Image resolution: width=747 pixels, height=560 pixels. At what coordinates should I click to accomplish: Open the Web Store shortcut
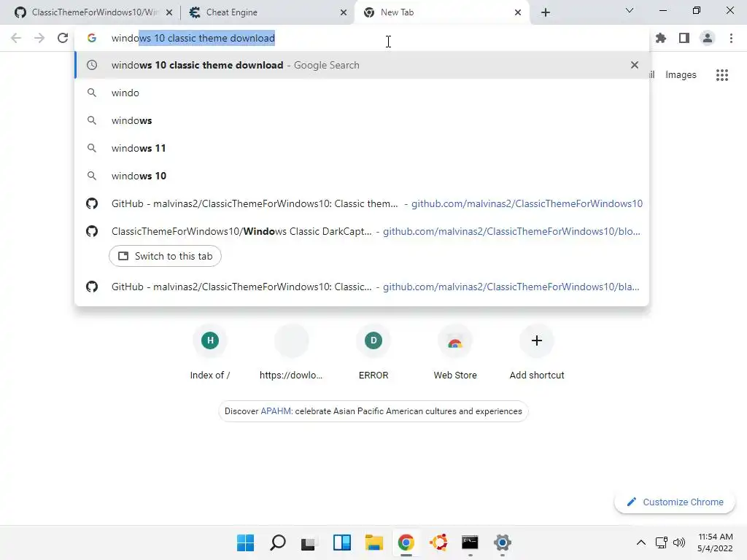pos(455,354)
